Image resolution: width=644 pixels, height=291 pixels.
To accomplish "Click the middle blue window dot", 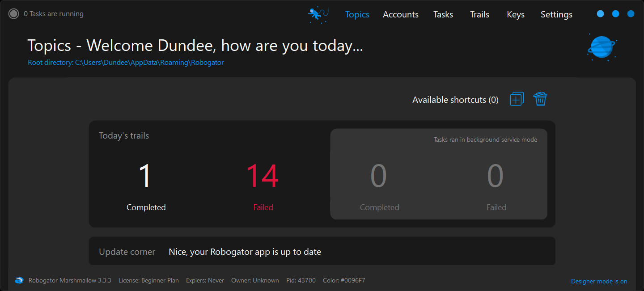I will pos(615,14).
